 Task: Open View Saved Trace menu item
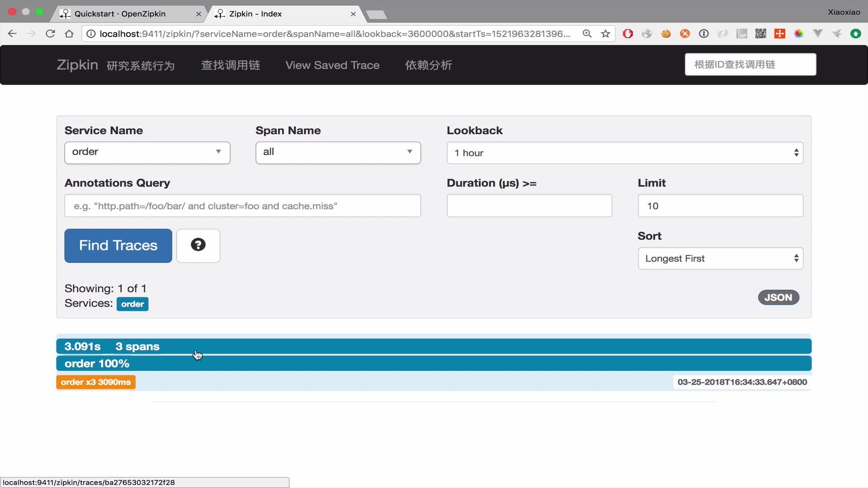pyautogui.click(x=332, y=65)
